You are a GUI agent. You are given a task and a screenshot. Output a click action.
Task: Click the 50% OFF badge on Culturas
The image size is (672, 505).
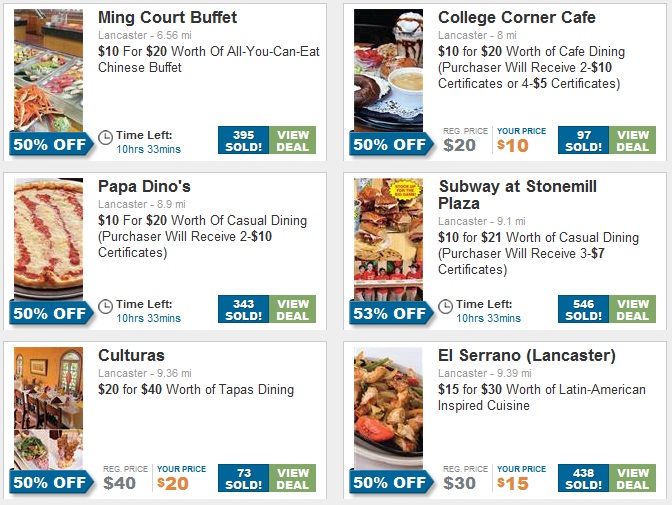click(x=50, y=482)
